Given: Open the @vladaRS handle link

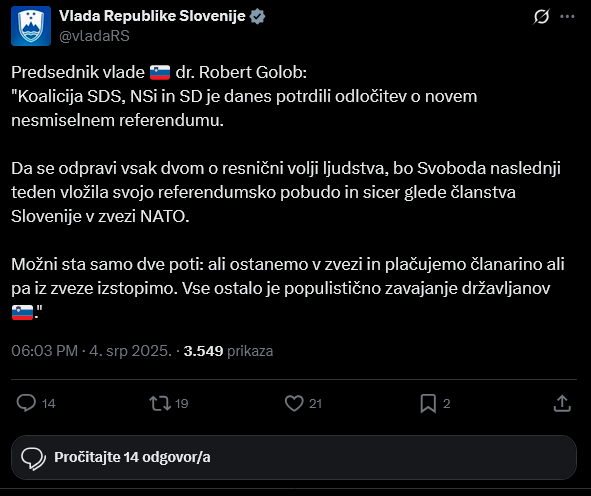Looking at the screenshot, I should click(x=94, y=36).
